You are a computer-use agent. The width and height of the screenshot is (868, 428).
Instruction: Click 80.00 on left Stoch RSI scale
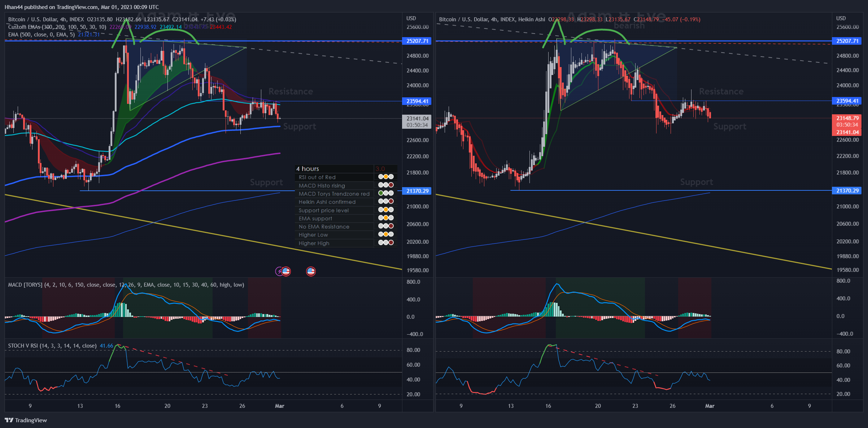tap(413, 350)
